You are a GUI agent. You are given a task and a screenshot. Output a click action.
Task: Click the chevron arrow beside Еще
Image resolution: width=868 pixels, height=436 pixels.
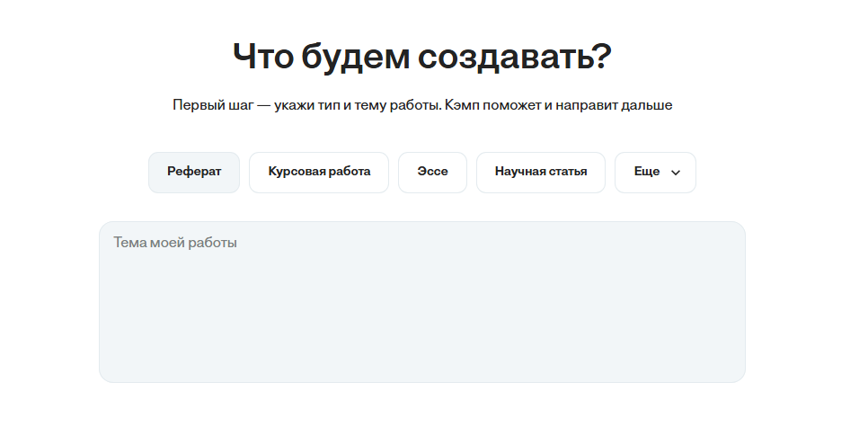coord(676,173)
